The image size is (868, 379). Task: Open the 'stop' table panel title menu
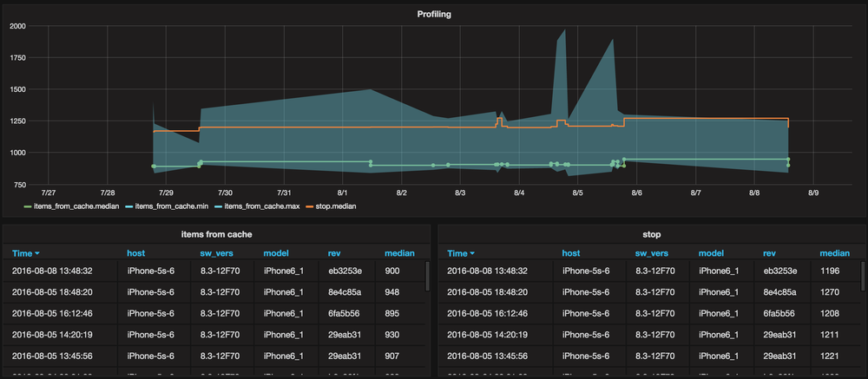pos(652,234)
